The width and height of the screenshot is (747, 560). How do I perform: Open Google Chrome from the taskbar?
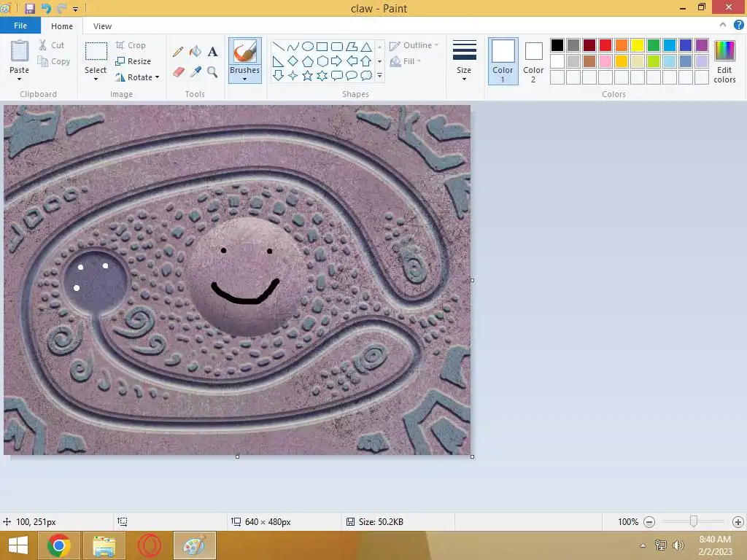coord(59,545)
